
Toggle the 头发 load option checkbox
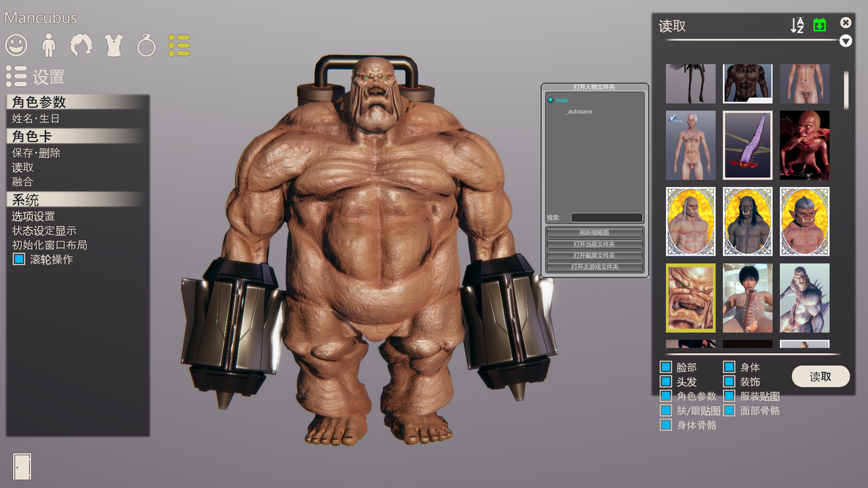tap(666, 382)
